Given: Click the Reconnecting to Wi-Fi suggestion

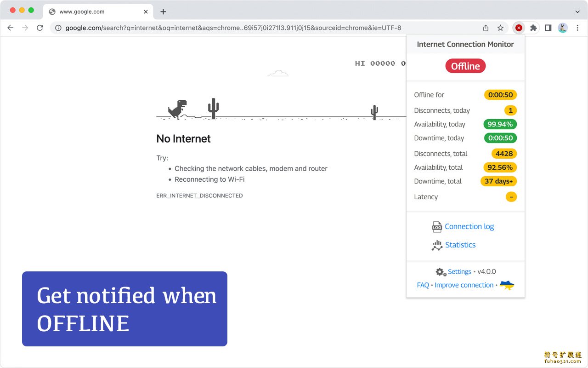Looking at the screenshot, I should (209, 179).
